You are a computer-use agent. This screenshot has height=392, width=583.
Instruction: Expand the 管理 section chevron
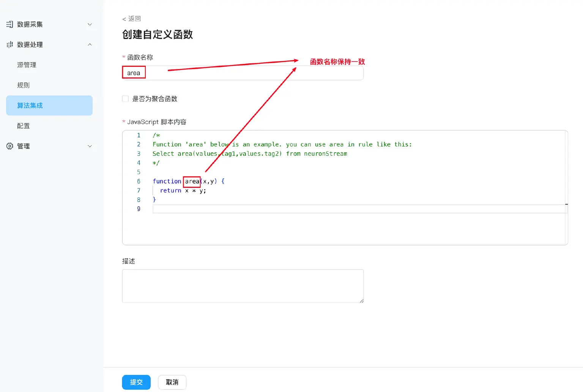(x=90, y=146)
